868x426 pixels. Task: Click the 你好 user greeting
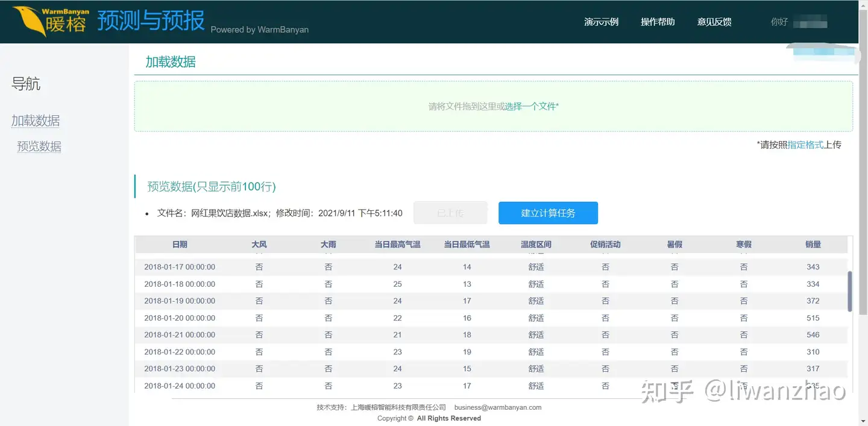coord(779,22)
